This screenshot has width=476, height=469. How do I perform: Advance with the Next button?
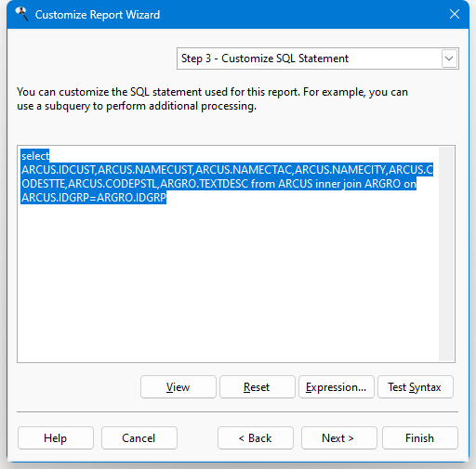[339, 438]
